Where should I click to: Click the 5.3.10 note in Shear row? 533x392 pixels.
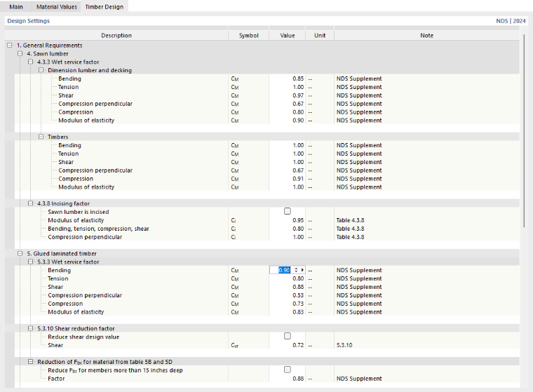pos(344,345)
